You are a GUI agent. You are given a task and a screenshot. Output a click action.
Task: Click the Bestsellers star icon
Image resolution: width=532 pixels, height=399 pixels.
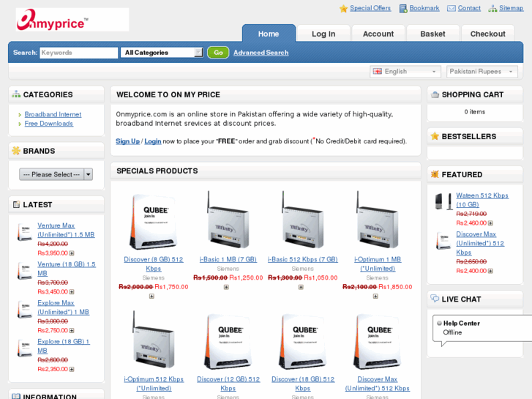435,136
